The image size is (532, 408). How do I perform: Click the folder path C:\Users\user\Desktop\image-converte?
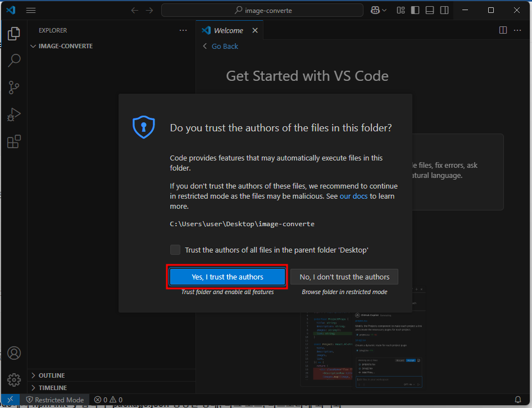point(242,224)
